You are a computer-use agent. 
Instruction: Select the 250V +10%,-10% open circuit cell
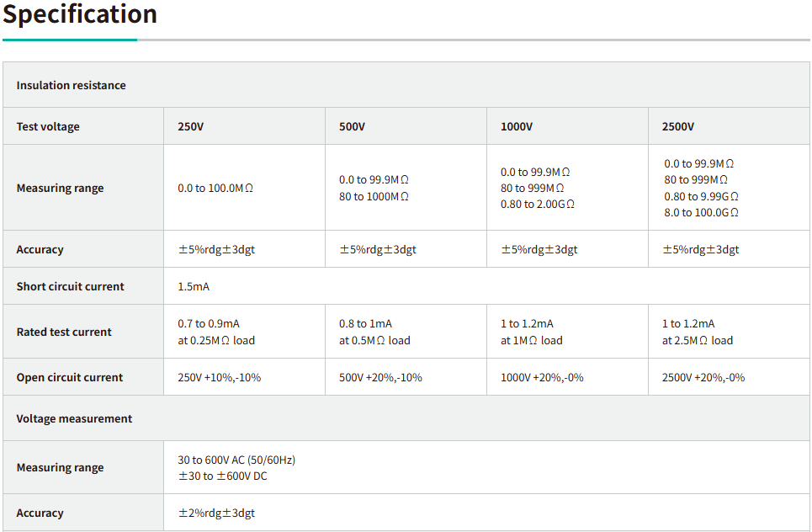click(219, 377)
